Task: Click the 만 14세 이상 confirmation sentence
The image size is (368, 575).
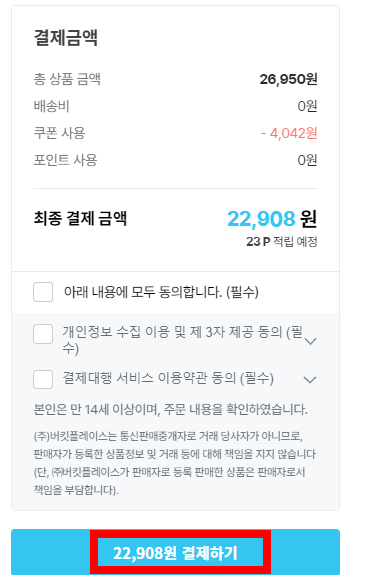Action: (x=170, y=409)
